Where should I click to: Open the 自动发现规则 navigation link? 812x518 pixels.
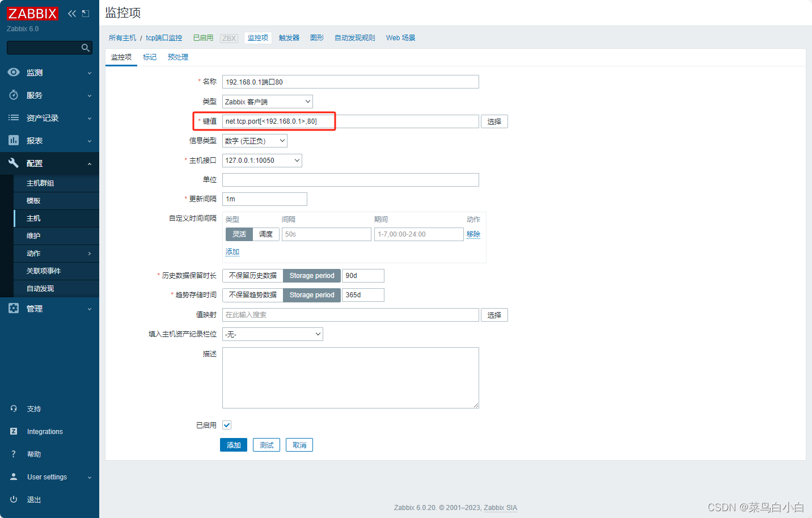coord(355,38)
